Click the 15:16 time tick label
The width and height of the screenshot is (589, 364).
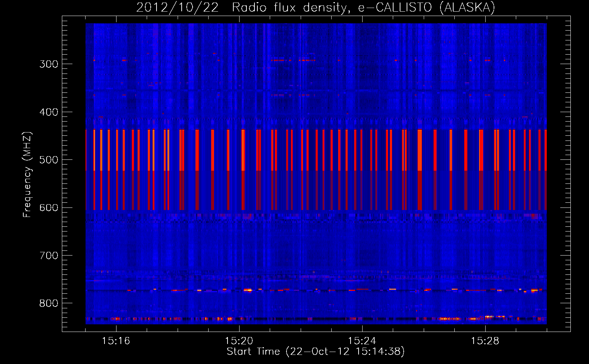(x=116, y=341)
